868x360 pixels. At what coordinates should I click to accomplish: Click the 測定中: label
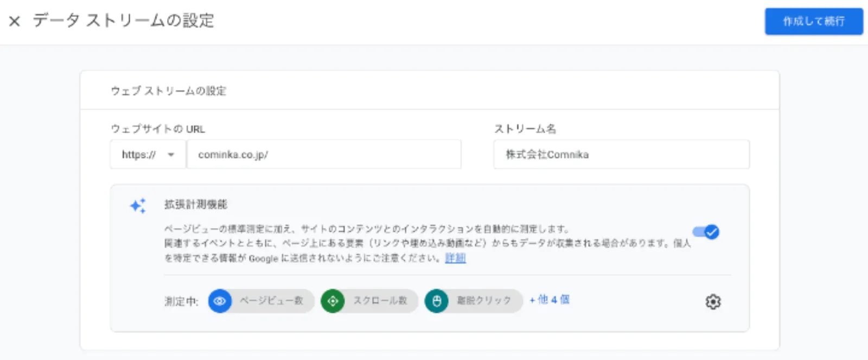tap(181, 301)
